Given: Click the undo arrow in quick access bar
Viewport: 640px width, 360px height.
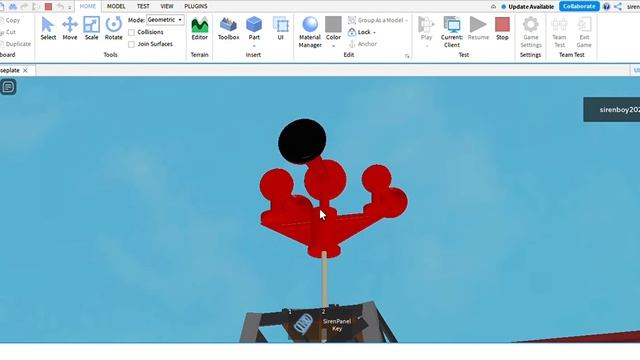Looking at the screenshot, I should click(x=60, y=7).
